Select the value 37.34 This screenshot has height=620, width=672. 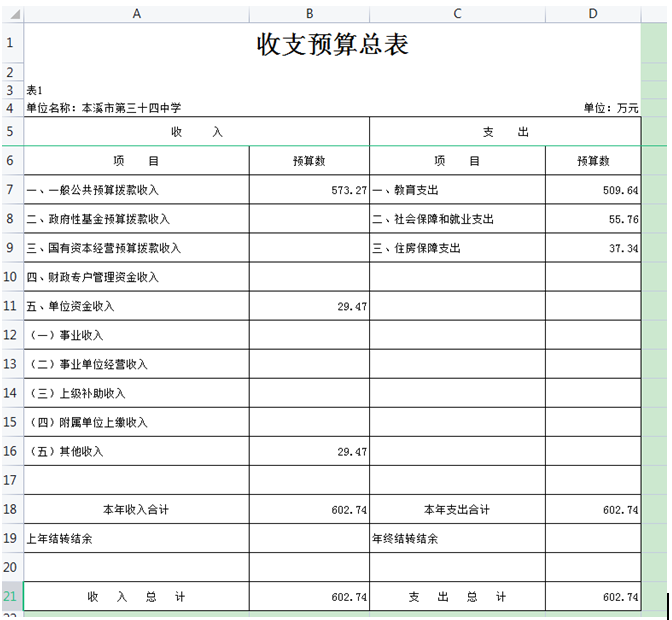tap(593, 248)
